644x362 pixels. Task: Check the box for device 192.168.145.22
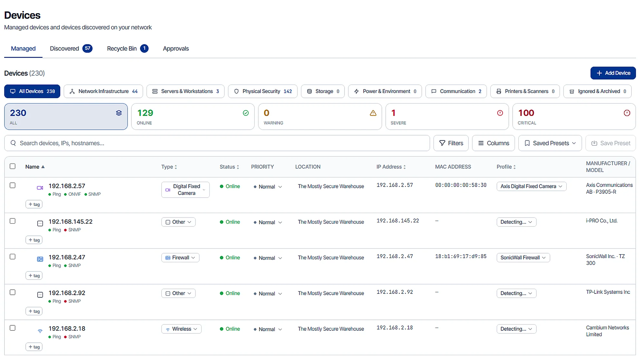coord(13,221)
